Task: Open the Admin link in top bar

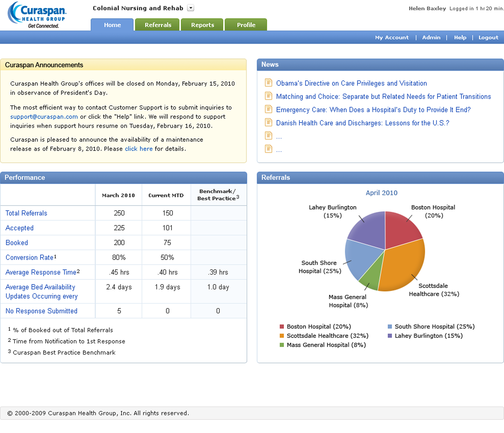Action: pos(431,37)
